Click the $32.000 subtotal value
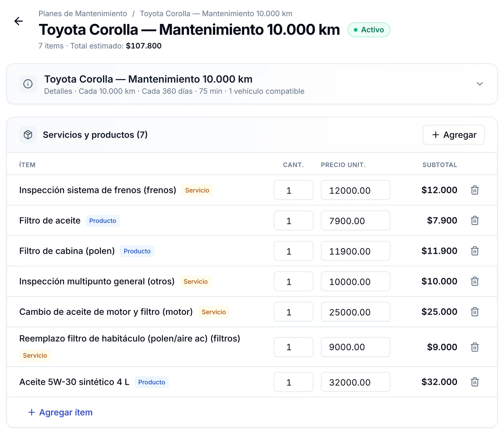This screenshot has width=504, height=434. tap(439, 382)
